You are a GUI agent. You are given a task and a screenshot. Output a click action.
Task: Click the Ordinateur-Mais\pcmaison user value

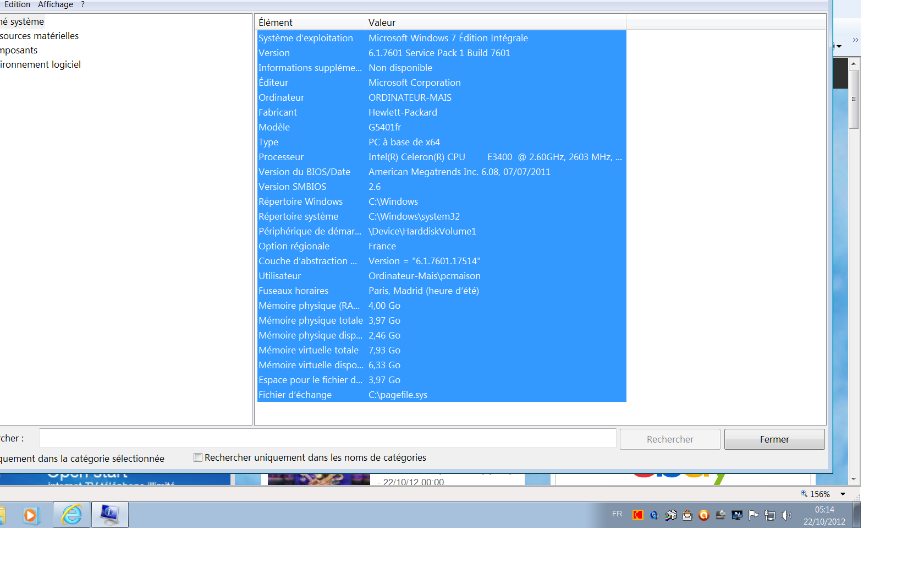(425, 276)
